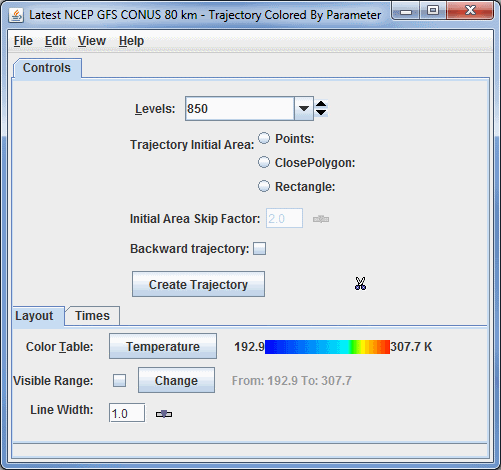
Task: Select the ClosePolygon radio button
Action: pos(264,162)
